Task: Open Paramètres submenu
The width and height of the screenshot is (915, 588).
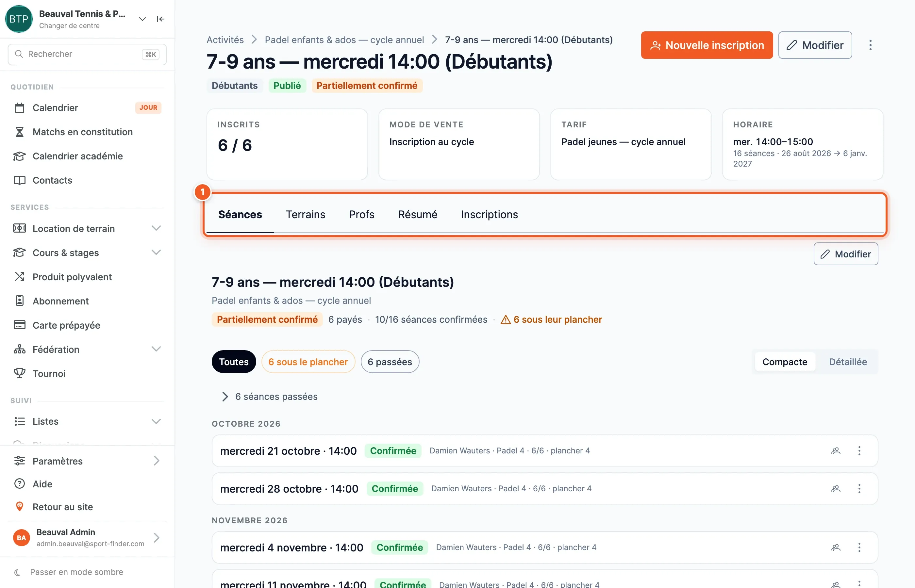Action: pyautogui.click(x=87, y=461)
